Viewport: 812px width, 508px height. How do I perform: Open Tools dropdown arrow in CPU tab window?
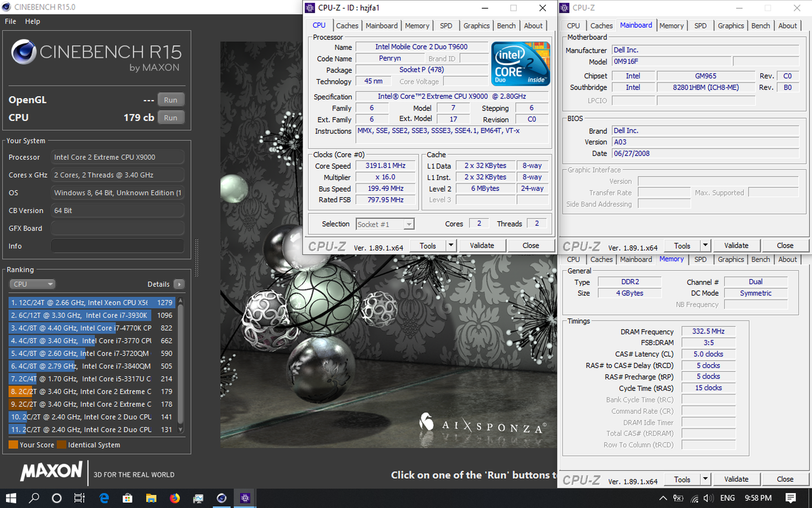(451, 246)
